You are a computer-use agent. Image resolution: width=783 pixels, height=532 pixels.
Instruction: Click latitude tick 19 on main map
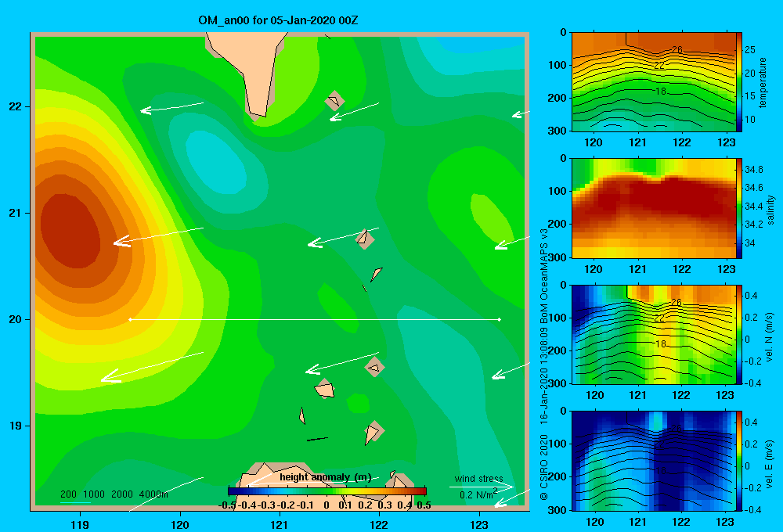point(16,426)
